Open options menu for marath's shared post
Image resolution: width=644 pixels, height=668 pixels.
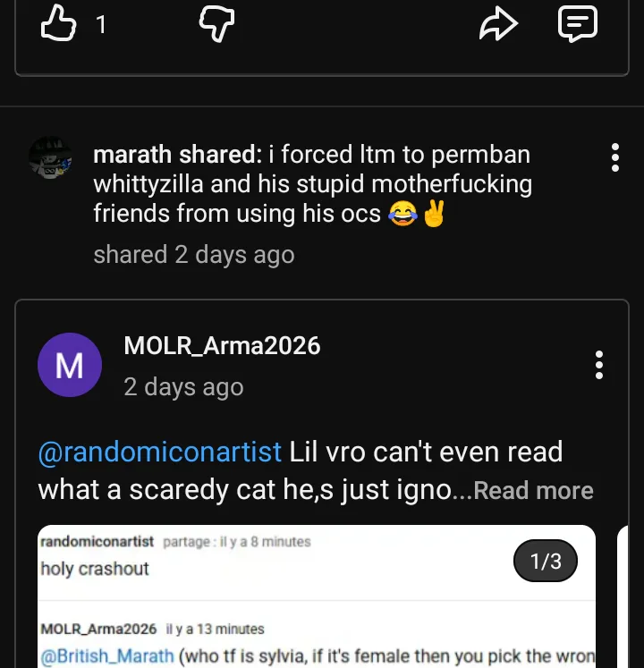614,157
